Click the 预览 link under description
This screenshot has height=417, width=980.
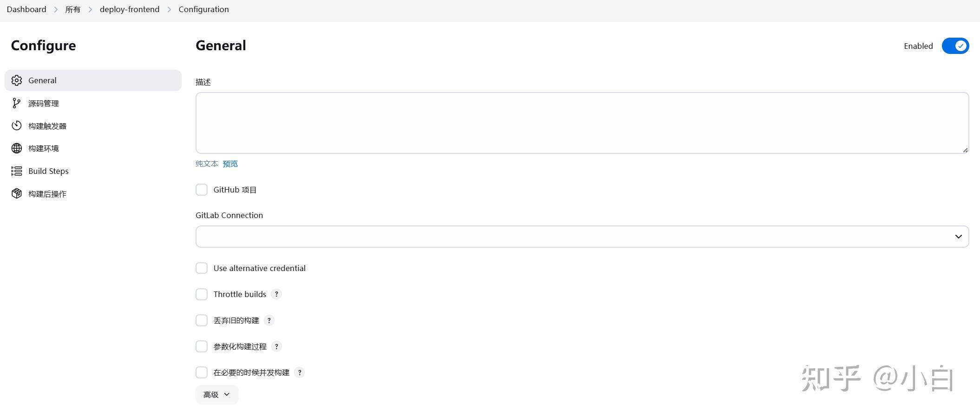pos(229,163)
